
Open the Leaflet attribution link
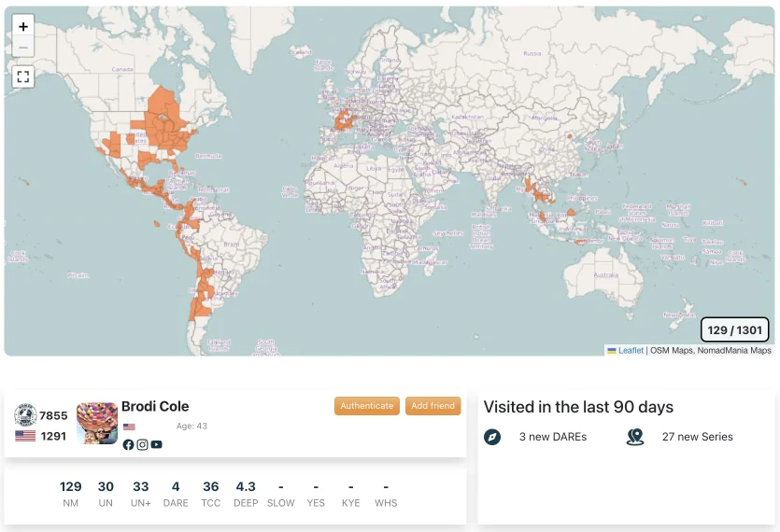tap(631, 350)
